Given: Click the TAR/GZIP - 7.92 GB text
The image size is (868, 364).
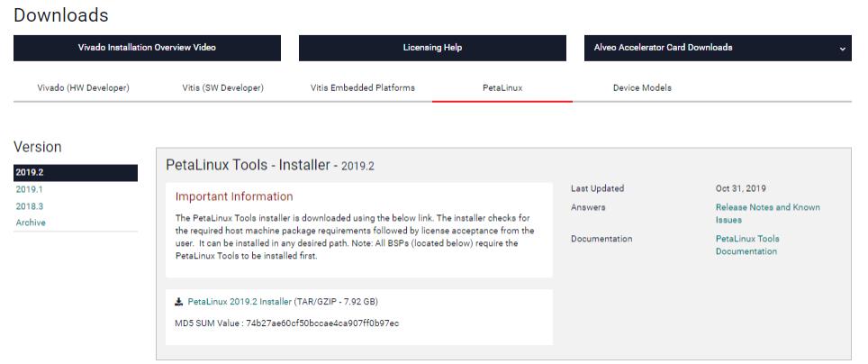Looking at the screenshot, I should (x=336, y=302).
